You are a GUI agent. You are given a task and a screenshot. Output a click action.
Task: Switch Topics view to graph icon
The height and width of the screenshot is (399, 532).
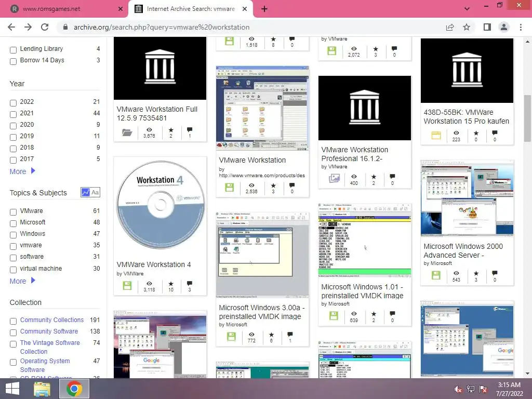[86, 192]
